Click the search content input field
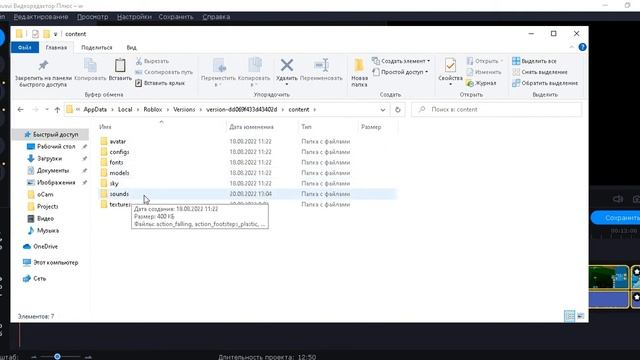This screenshot has width=640, height=360. (497, 109)
